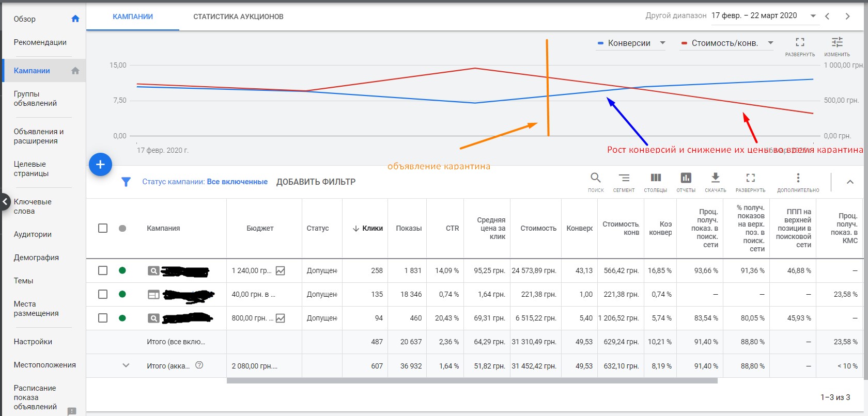
Task: Open Целевые страницы sidebar link
Action: point(31,169)
